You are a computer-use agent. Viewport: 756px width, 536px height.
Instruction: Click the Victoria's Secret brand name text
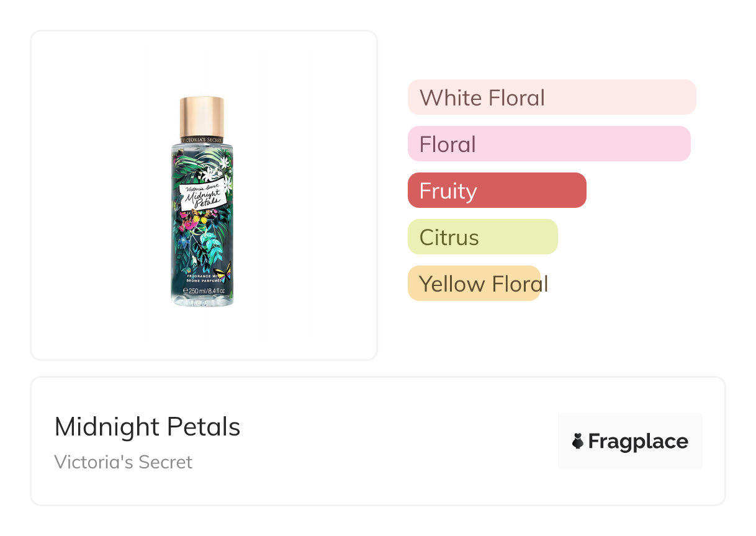[124, 462]
